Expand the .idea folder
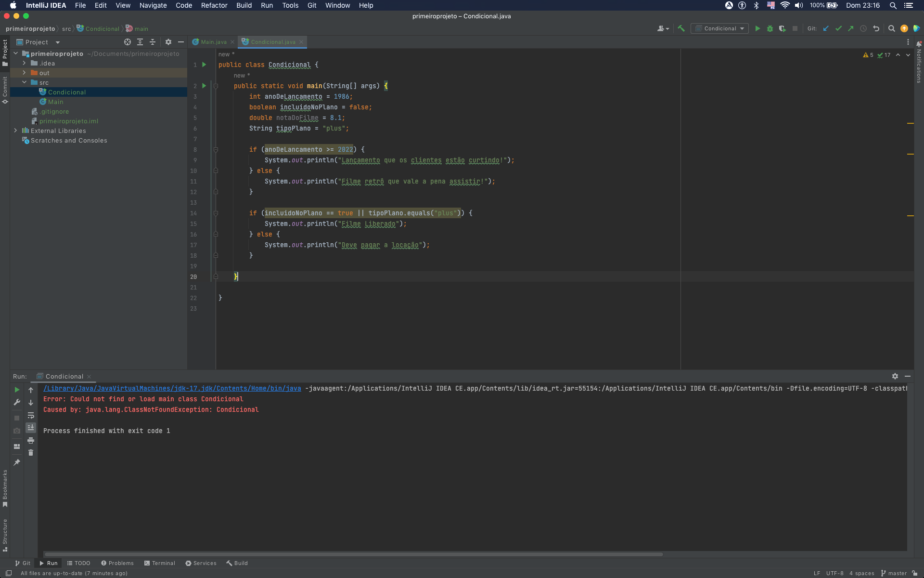 [x=24, y=63]
